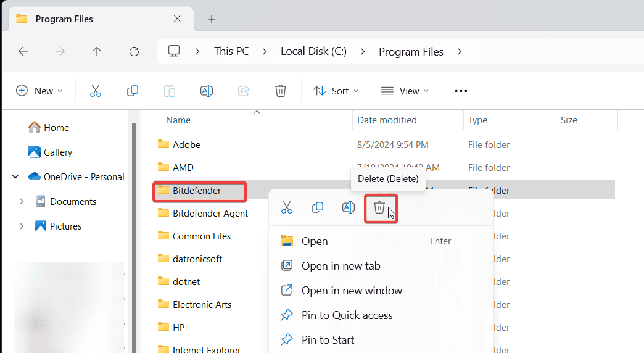Image resolution: width=644 pixels, height=353 pixels.
Task: Select Documents in navigation pane
Action: click(66, 201)
